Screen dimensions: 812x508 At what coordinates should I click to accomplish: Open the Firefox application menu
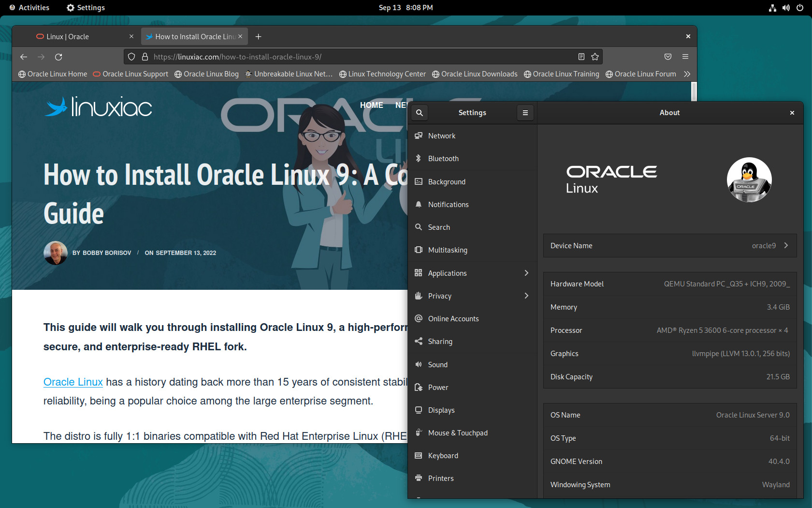click(x=685, y=57)
